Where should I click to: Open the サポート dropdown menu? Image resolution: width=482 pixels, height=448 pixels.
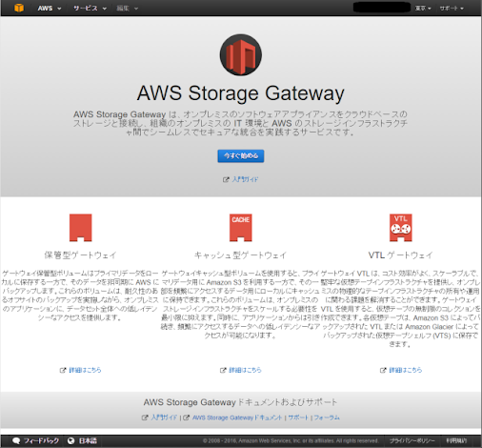click(452, 9)
